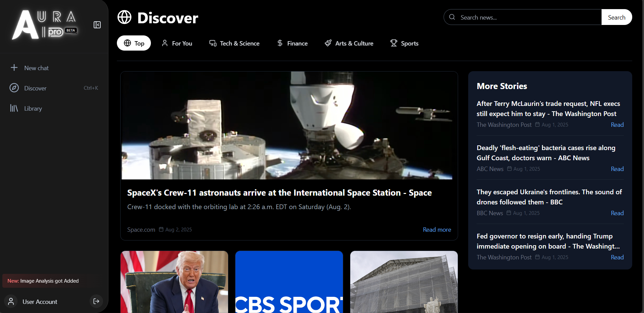Image resolution: width=644 pixels, height=313 pixels.
Task: Click the dollar icon on the Finance tab
Action: coord(280,43)
